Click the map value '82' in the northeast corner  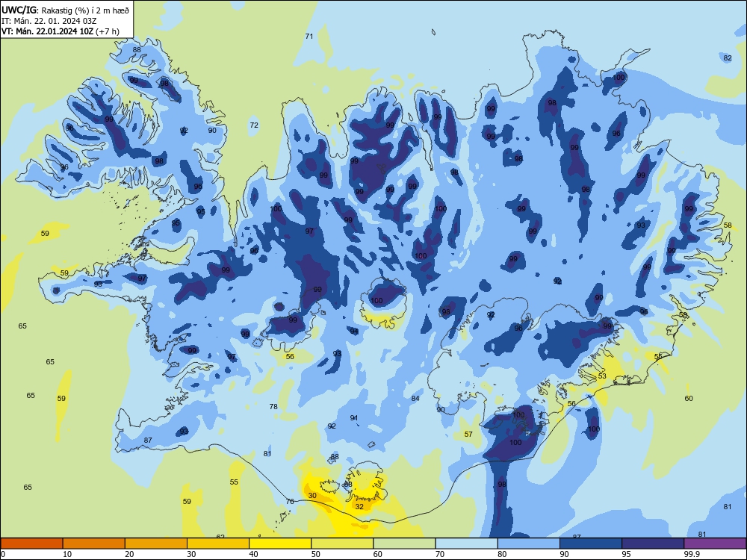pyautogui.click(x=728, y=58)
